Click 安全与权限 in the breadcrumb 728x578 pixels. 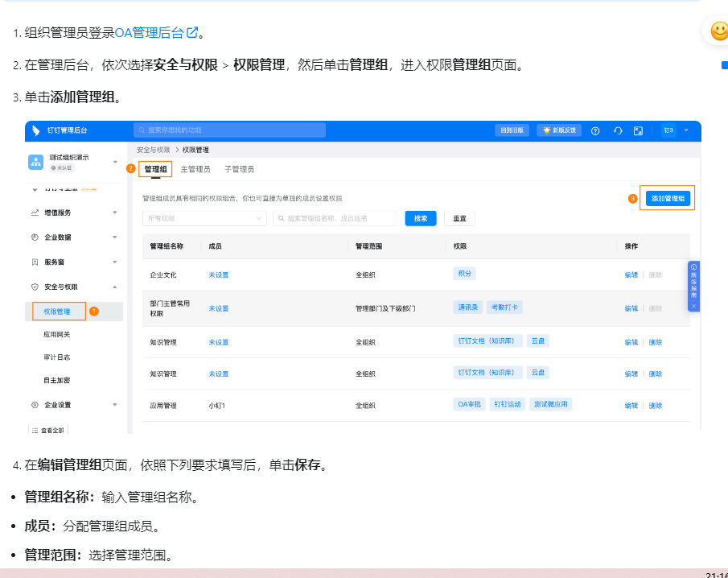[x=153, y=150]
